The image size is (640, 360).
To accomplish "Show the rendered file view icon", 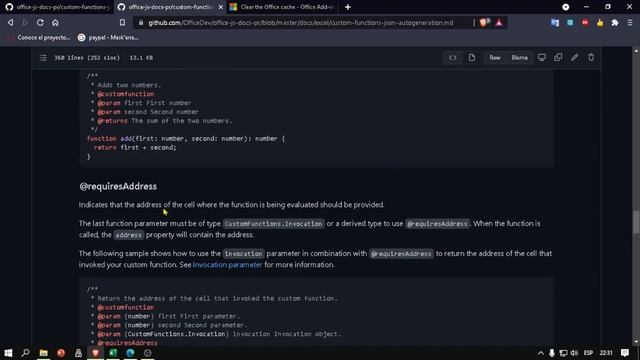I will pyautogui.click(x=472, y=58).
